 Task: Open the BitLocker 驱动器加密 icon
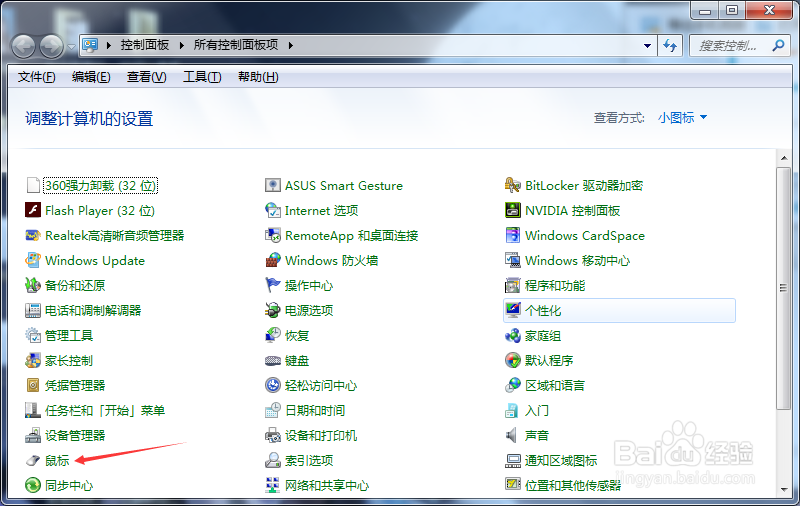tap(513, 185)
